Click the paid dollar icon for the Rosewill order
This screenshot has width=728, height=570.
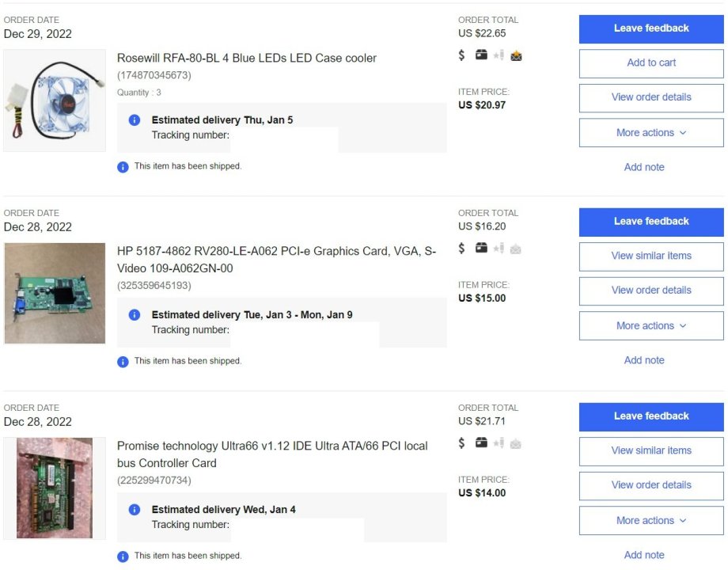pos(462,55)
